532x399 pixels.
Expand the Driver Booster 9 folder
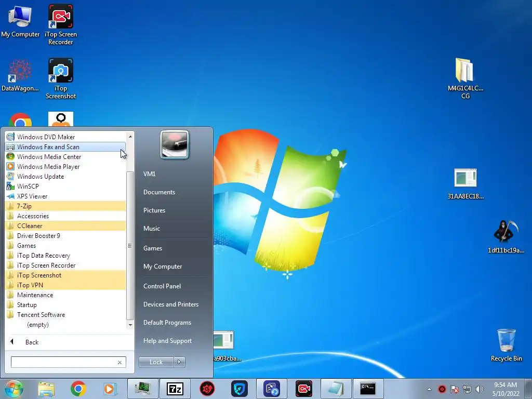[65, 235]
